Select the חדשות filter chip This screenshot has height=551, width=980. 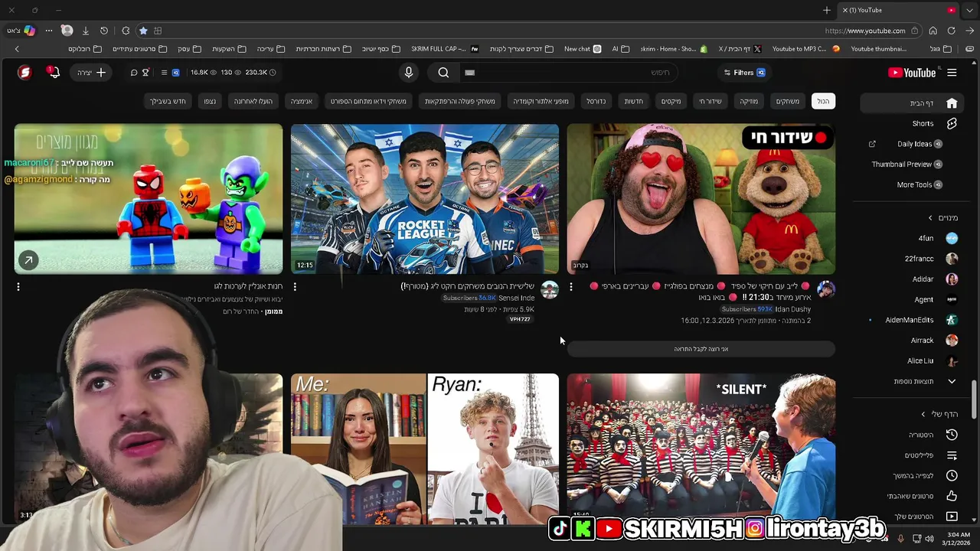tap(634, 101)
